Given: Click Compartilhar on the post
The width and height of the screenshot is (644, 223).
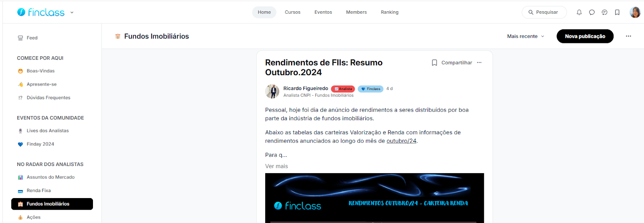Looking at the screenshot, I should pyautogui.click(x=456, y=63).
